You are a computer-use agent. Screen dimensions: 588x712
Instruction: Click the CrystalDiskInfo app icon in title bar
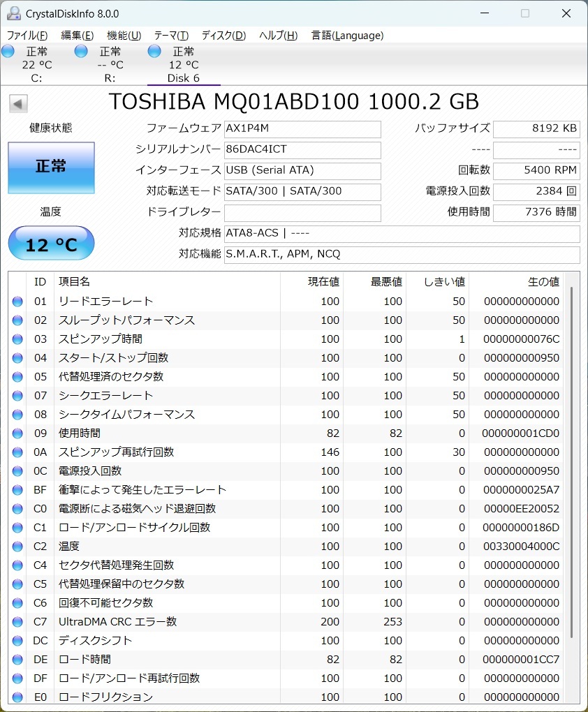pyautogui.click(x=14, y=14)
